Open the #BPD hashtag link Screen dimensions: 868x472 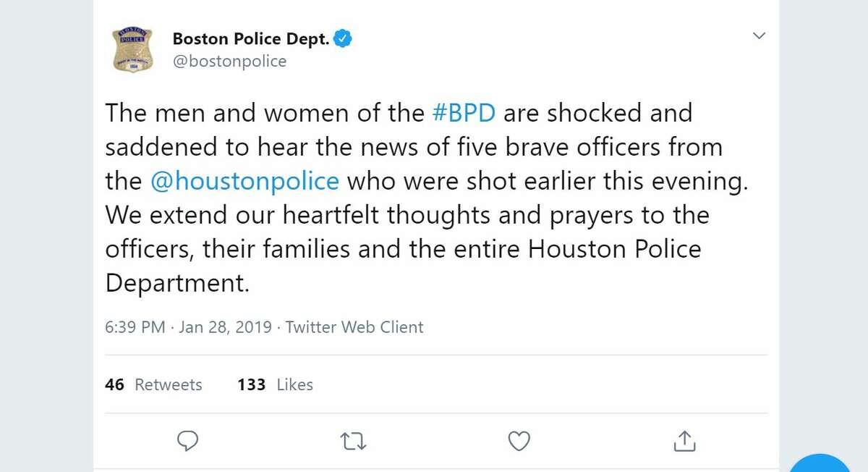coord(463,113)
